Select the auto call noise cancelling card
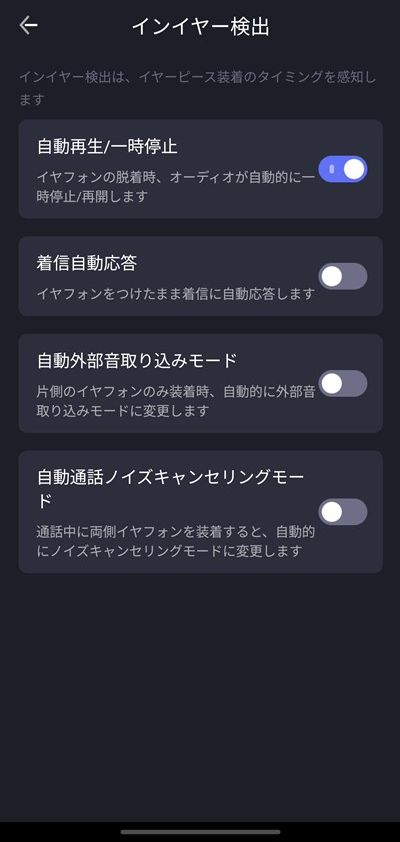Image resolution: width=400 pixels, height=842 pixels. [200, 512]
